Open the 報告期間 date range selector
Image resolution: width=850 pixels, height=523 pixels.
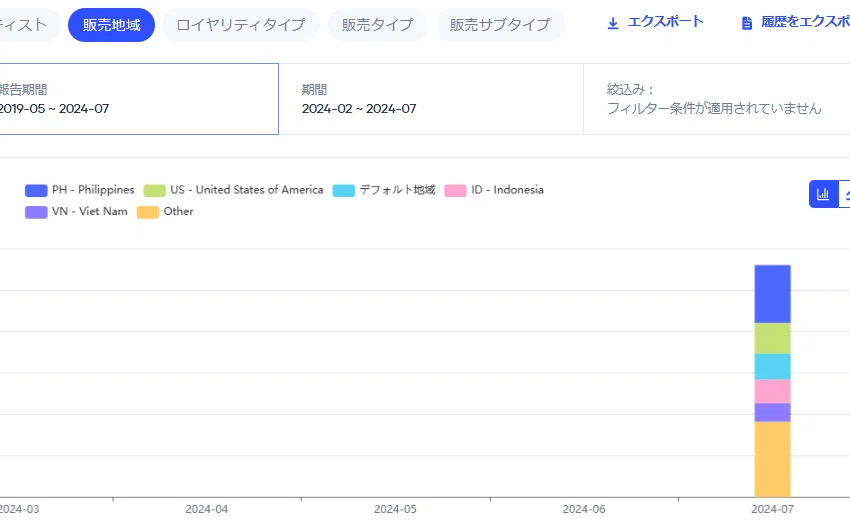(x=139, y=99)
